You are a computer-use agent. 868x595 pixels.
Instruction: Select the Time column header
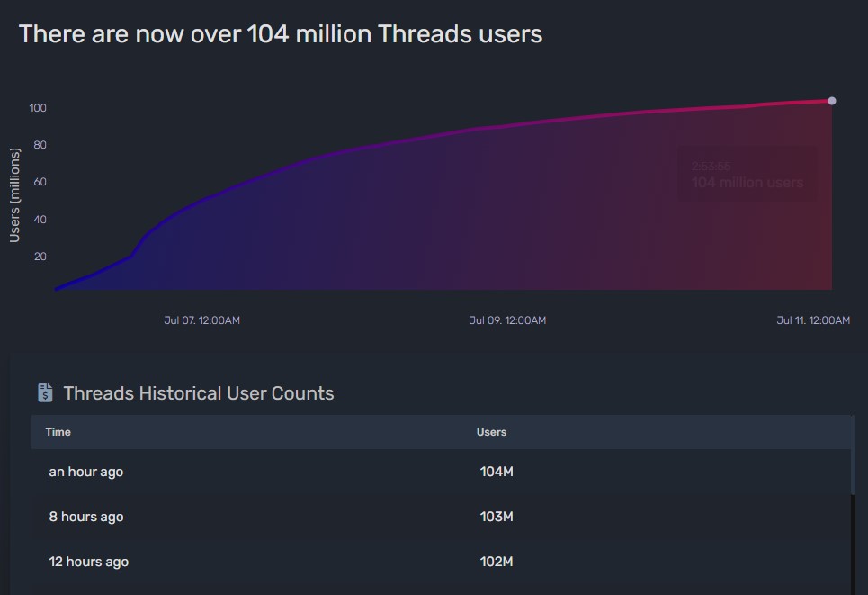pos(58,431)
